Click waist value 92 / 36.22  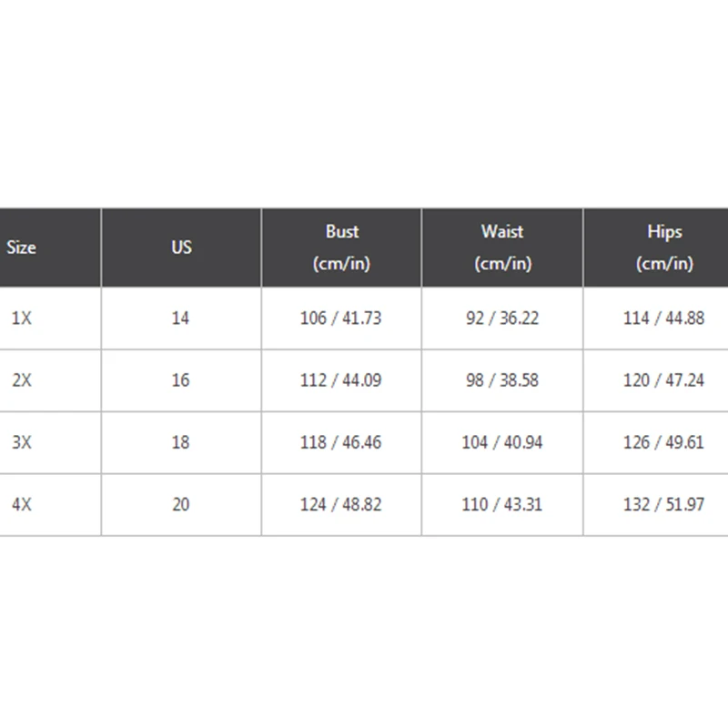[x=502, y=318]
